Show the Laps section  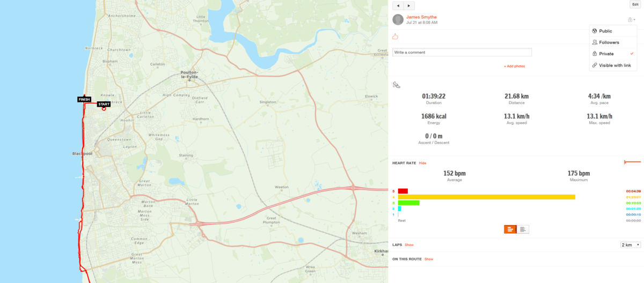[409, 245]
